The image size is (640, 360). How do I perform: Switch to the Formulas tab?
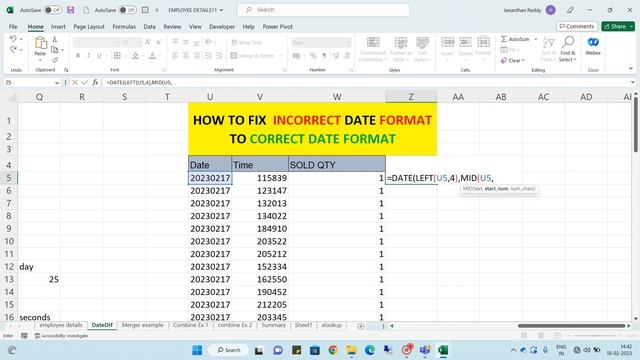(x=124, y=27)
